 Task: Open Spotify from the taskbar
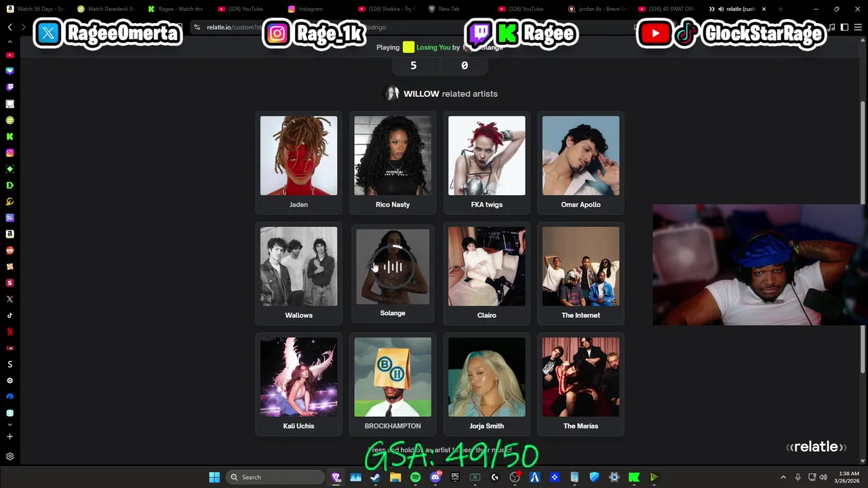coord(415,477)
